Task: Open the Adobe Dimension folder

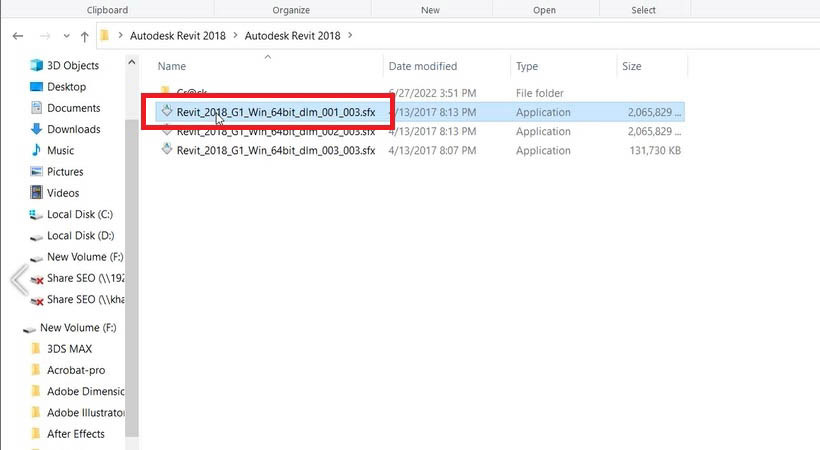Action: tap(85, 391)
